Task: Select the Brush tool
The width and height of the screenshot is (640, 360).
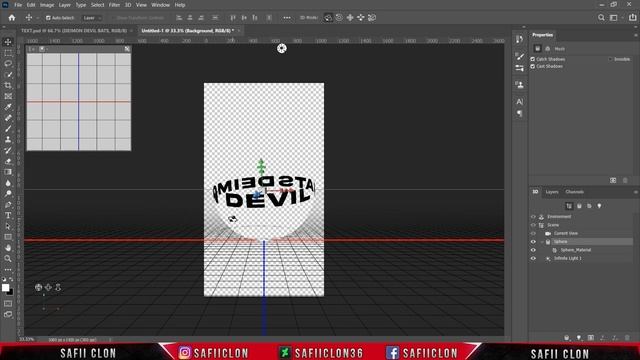Action: coord(8,129)
